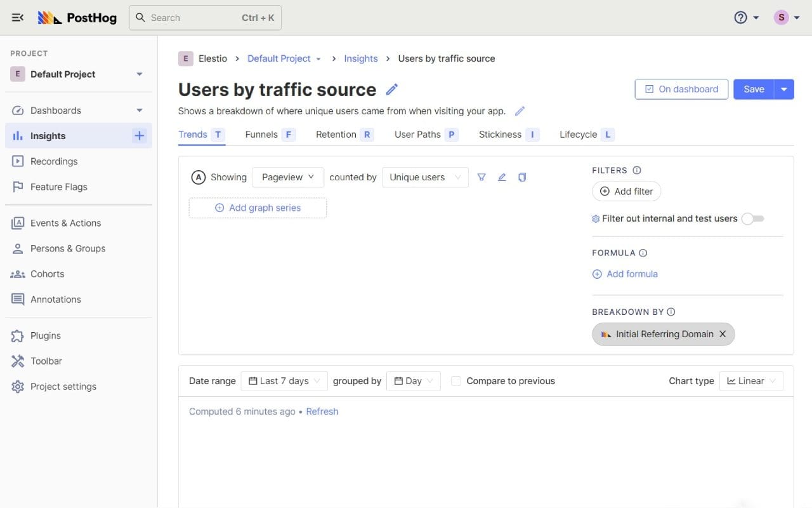Enable 'Compare to previous' checkbox
Image resolution: width=812 pixels, height=508 pixels.
click(x=456, y=380)
